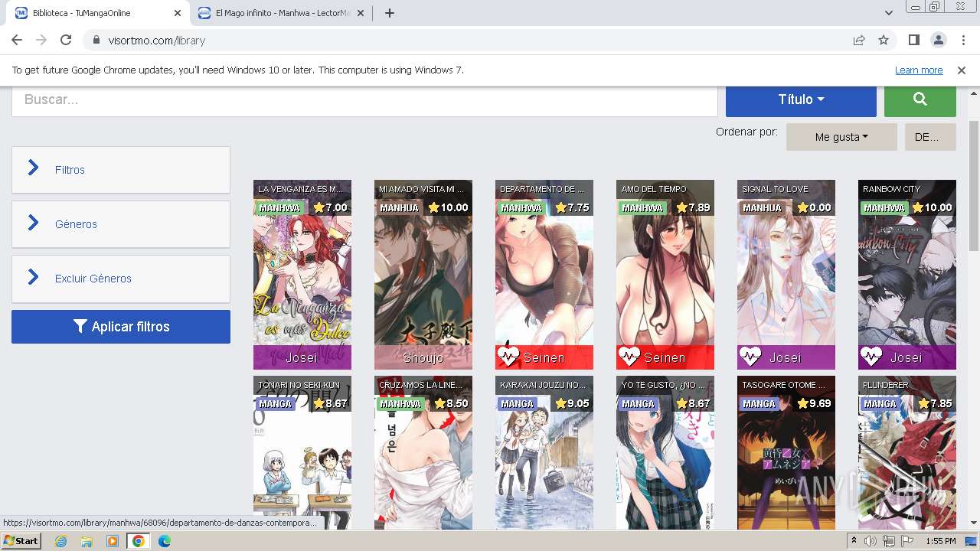This screenshot has height=551, width=980.
Task: Click into the Buscar search field
Action: [364, 99]
